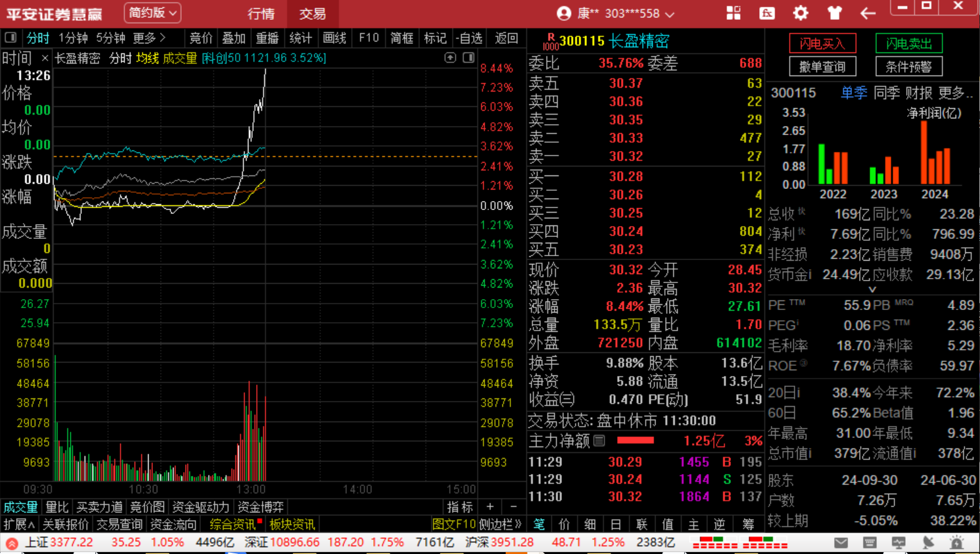Toggle the left panel icon beside 分时
The image size is (980, 554).
(x=10, y=38)
